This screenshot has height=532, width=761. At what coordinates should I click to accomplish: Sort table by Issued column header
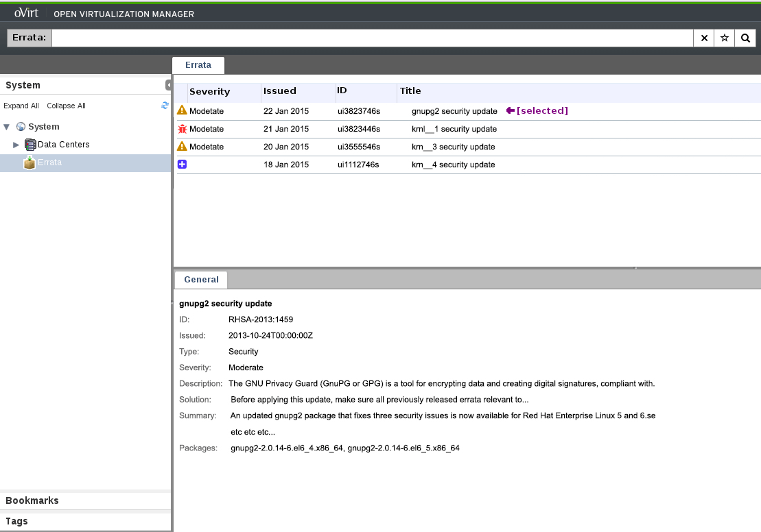click(280, 91)
